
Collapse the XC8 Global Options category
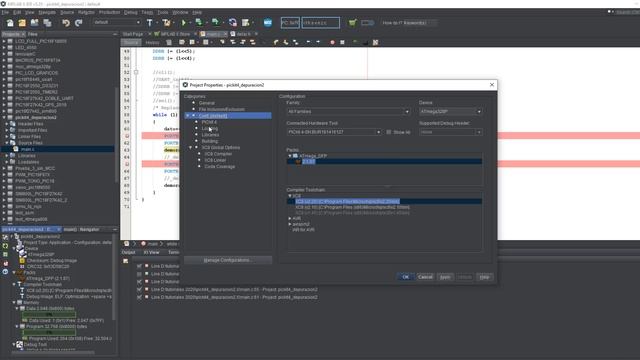pyautogui.click(x=190, y=148)
